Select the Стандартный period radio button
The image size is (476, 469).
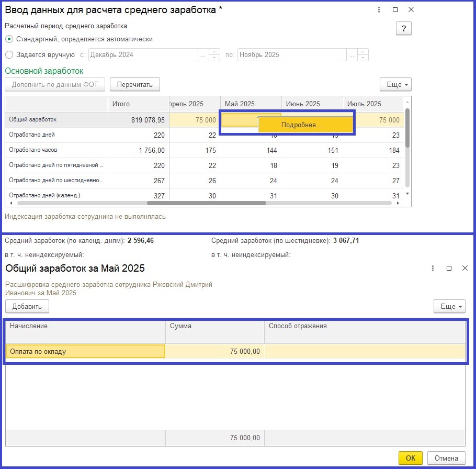[9, 39]
